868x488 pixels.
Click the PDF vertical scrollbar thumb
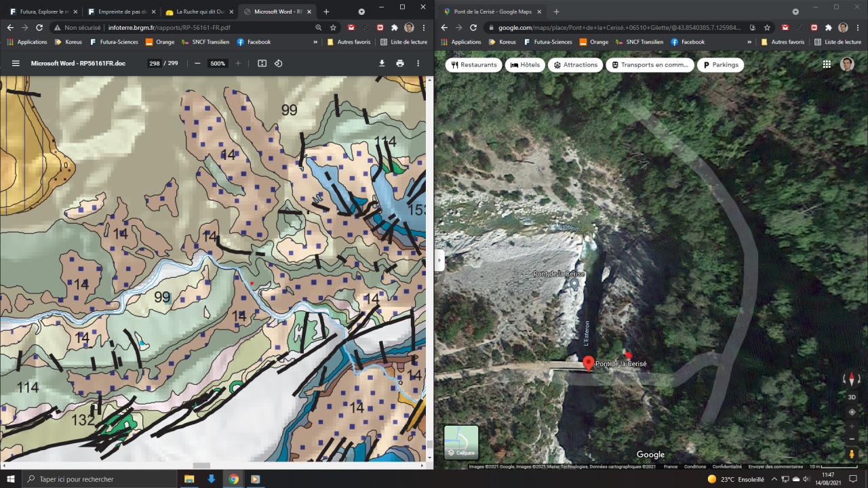pyautogui.click(x=429, y=445)
